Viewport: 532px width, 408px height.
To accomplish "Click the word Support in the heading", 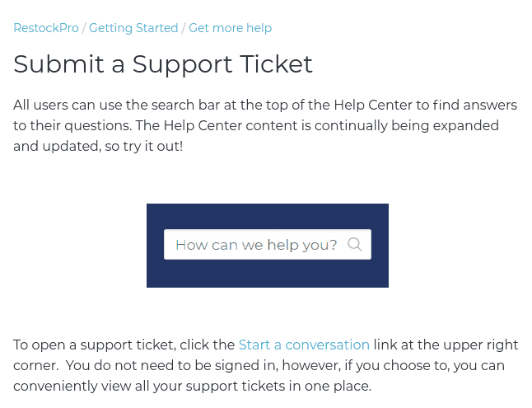I will click(183, 64).
